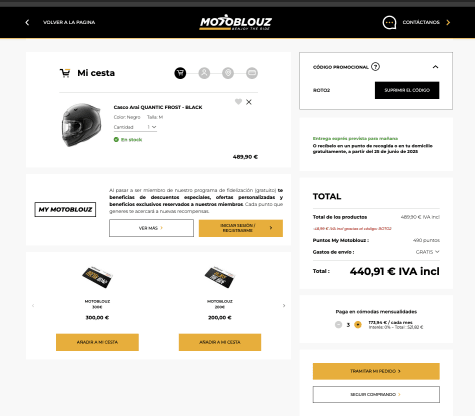475x416 pixels.
Task: Expand the Gastos de envío GRATIS dropdown
Action: (428, 252)
